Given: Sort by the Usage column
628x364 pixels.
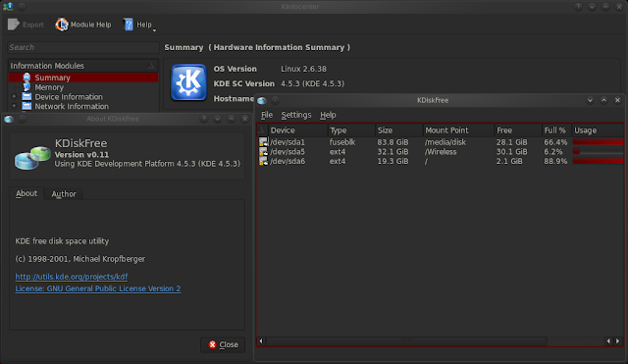Looking at the screenshot, I should [x=598, y=130].
